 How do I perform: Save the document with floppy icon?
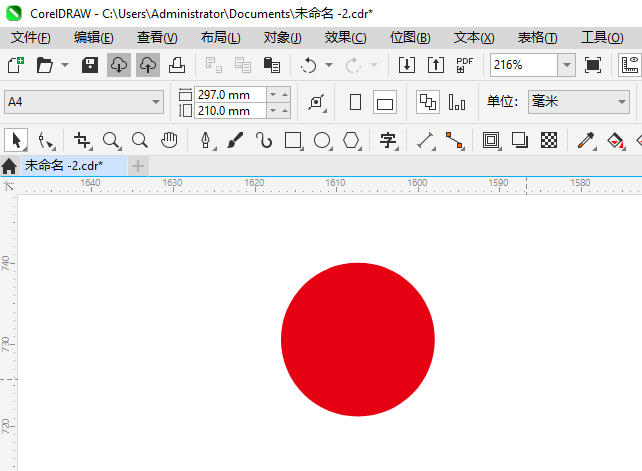coord(90,65)
